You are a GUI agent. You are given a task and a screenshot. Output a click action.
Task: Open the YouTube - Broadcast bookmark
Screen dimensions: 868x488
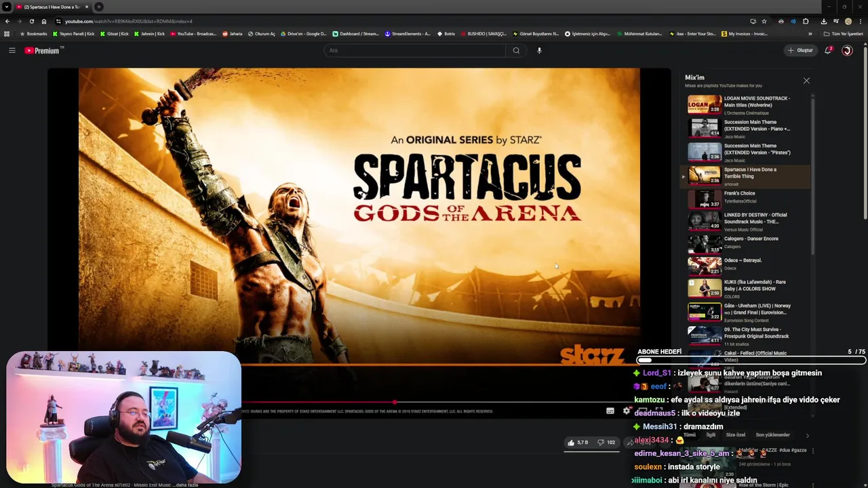point(193,33)
